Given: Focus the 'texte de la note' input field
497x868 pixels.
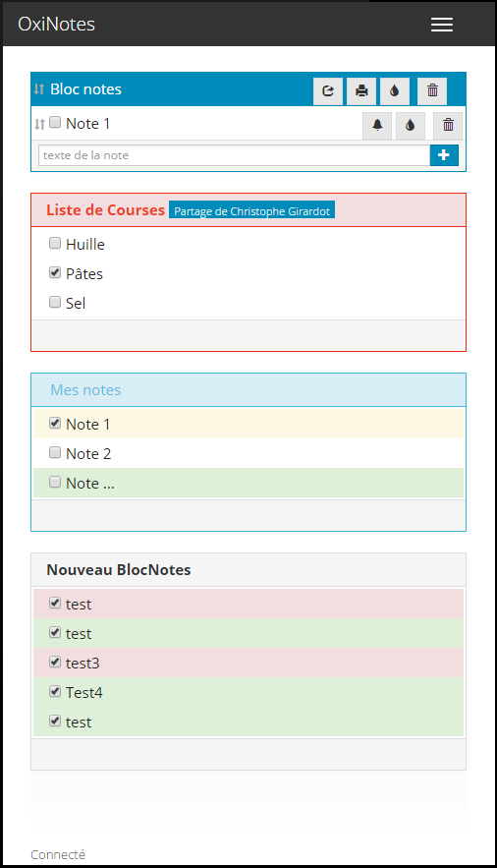Looking at the screenshot, I should (234, 155).
